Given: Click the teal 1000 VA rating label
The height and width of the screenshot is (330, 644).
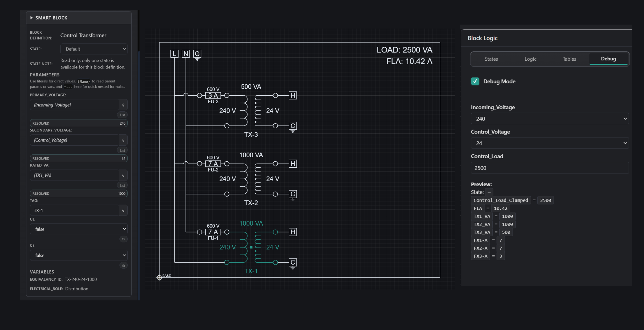Looking at the screenshot, I should pos(251,223).
